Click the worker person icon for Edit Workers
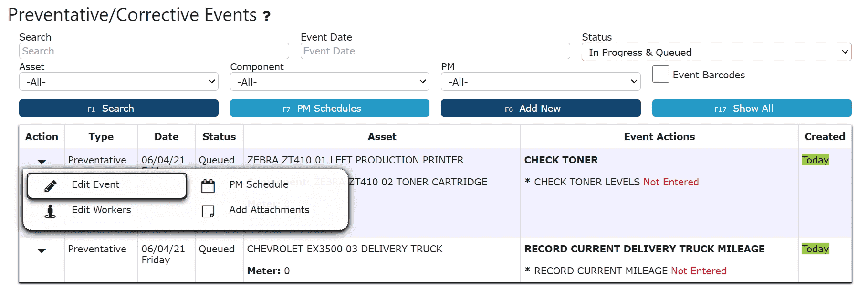 (x=50, y=211)
